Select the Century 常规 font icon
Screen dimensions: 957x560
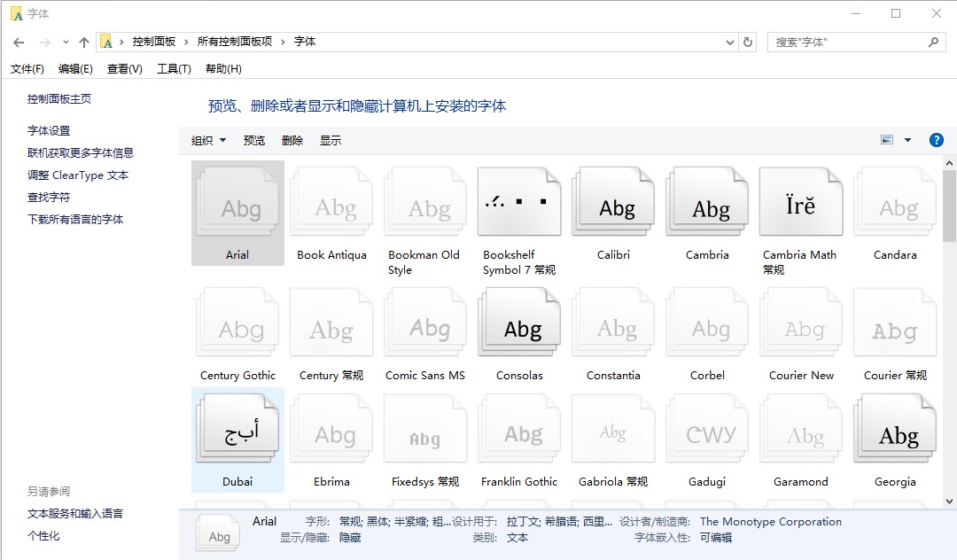coord(331,323)
